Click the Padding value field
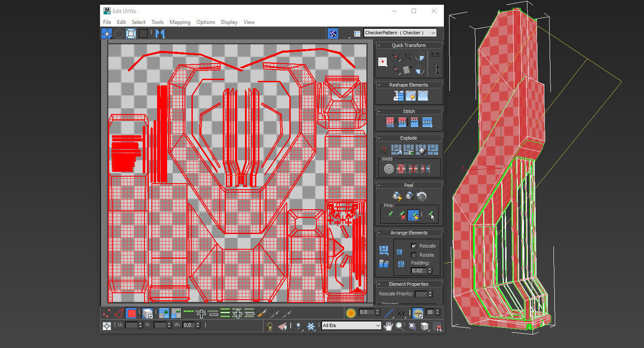The width and height of the screenshot is (644, 348). coord(419,271)
